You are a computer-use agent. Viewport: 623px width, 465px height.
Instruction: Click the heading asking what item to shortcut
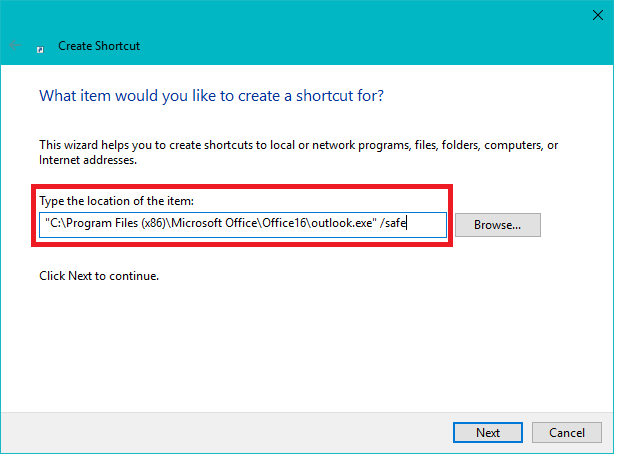click(211, 97)
